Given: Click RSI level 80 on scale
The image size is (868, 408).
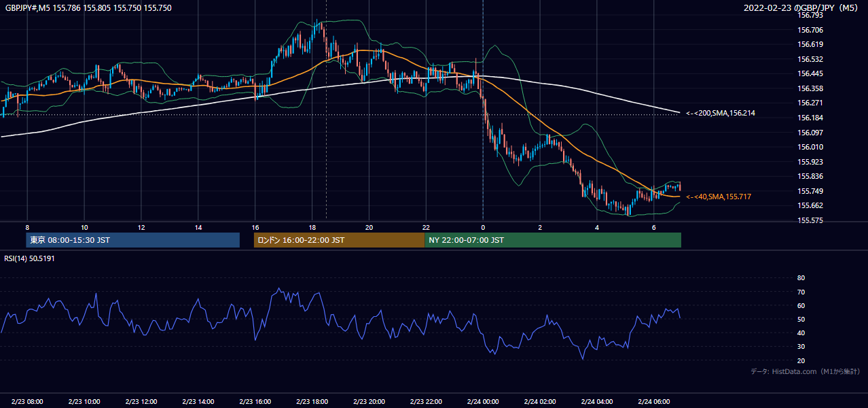Looking at the screenshot, I should (801, 278).
